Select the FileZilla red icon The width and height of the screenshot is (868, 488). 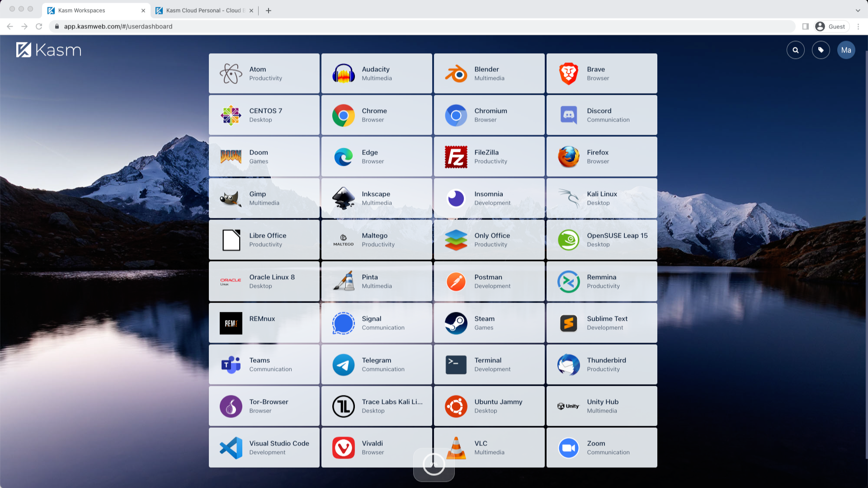(x=456, y=157)
